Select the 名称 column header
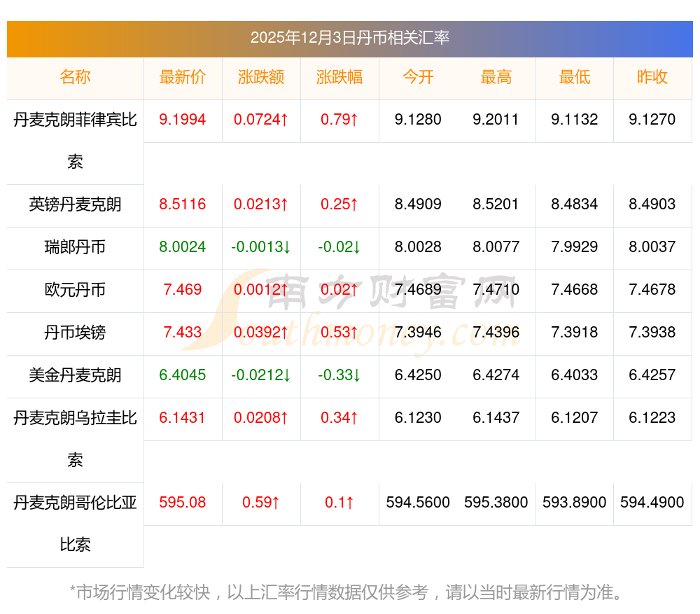 75,77
